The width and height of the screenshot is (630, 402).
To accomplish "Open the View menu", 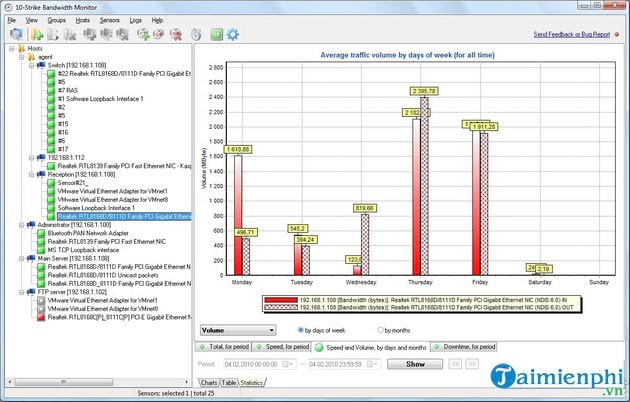I will tap(31, 20).
